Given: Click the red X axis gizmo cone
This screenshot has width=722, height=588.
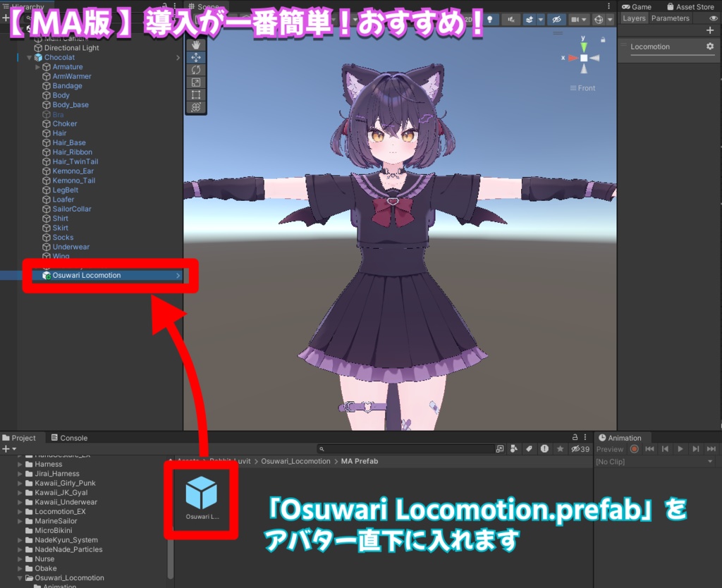Looking at the screenshot, I should [573, 58].
